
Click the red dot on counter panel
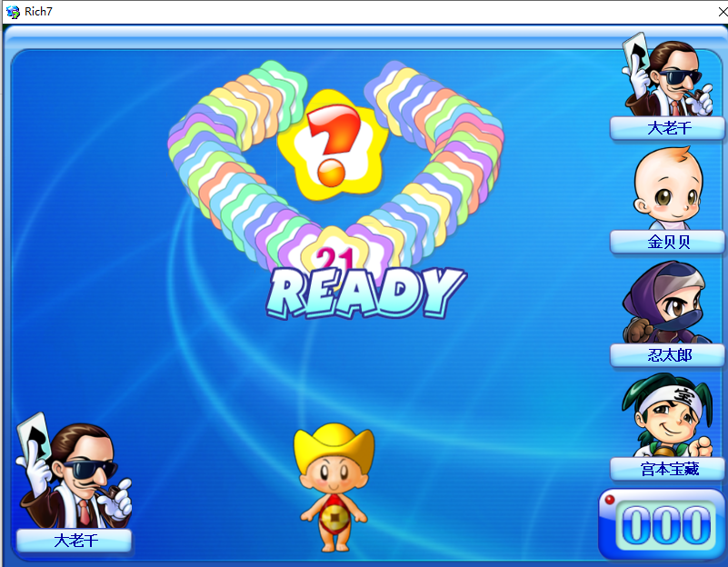610,499
